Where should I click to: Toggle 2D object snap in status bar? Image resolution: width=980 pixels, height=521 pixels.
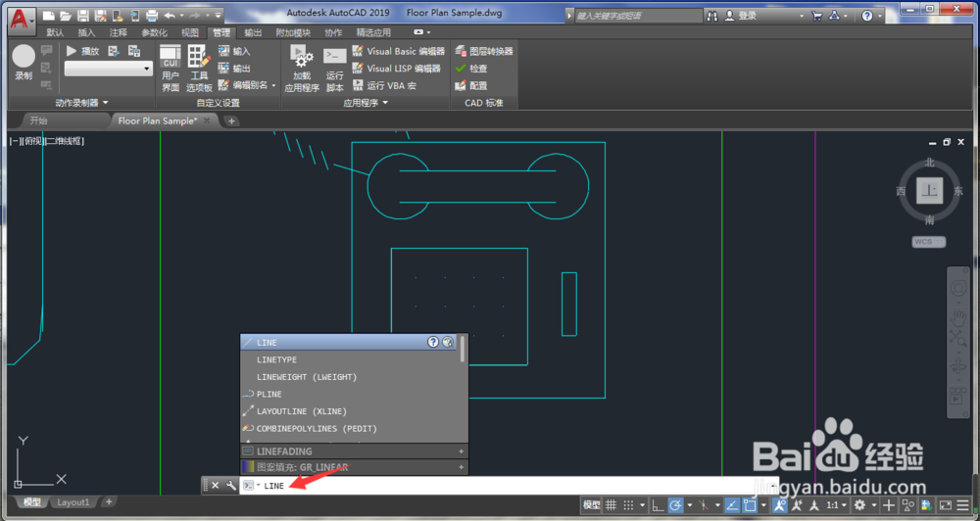[750, 505]
